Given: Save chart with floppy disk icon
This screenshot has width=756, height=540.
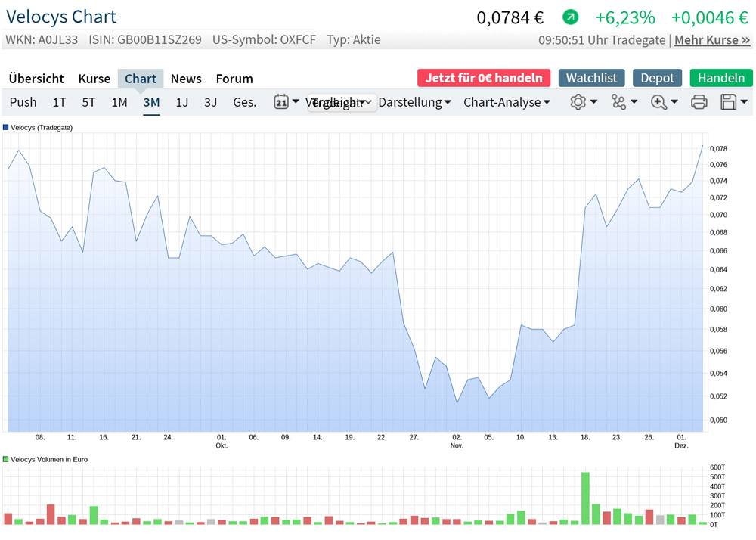Looking at the screenshot, I should pyautogui.click(x=729, y=102).
